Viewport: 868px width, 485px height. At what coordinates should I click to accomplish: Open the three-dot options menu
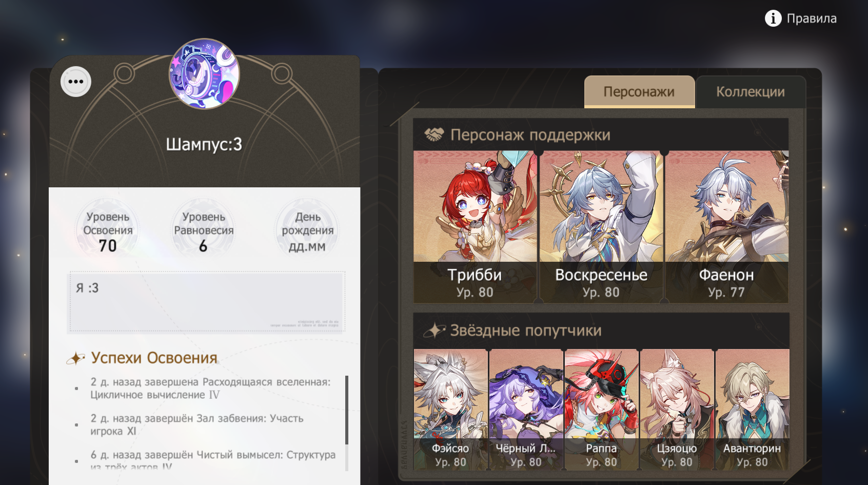[x=76, y=82]
